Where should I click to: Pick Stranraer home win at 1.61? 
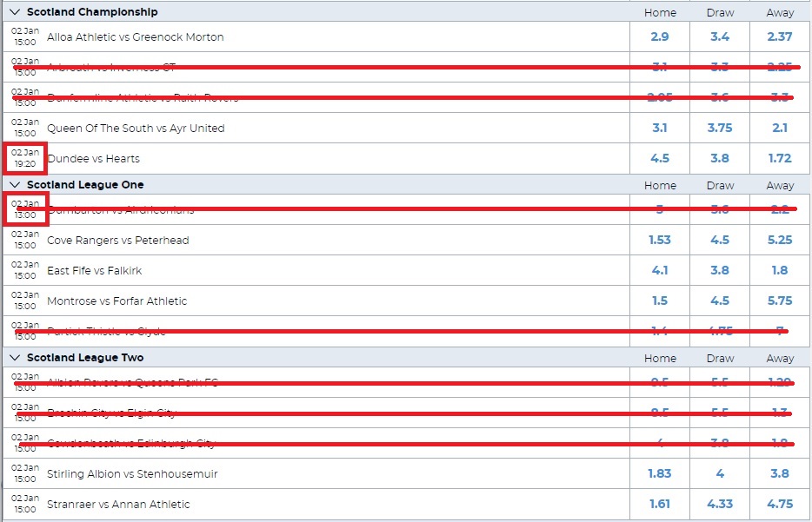tap(660, 505)
